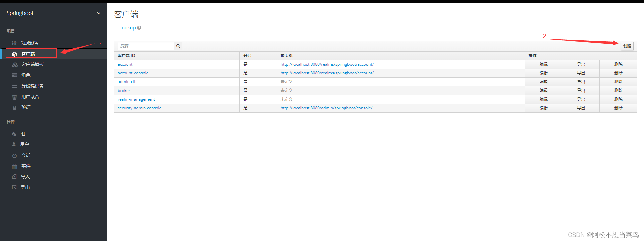644x241 pixels.
Task: Click 未定义 in the broker row
Action: [287, 91]
